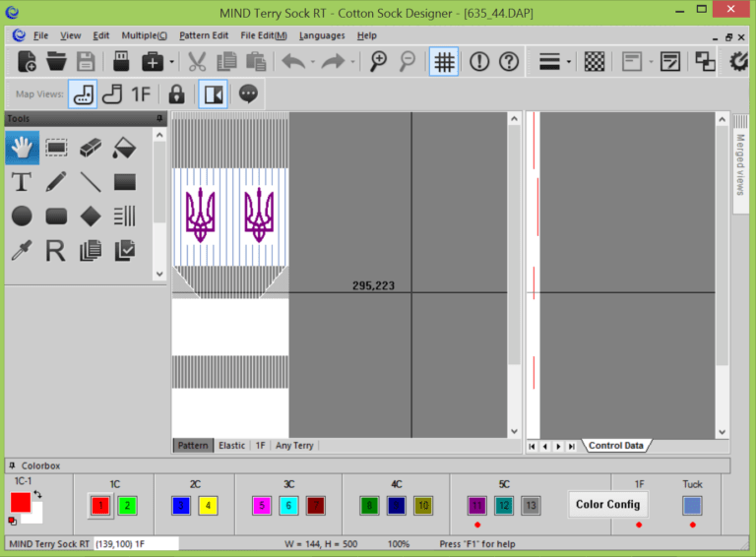Click the Undo arrow
756x557 pixels.
(x=293, y=62)
